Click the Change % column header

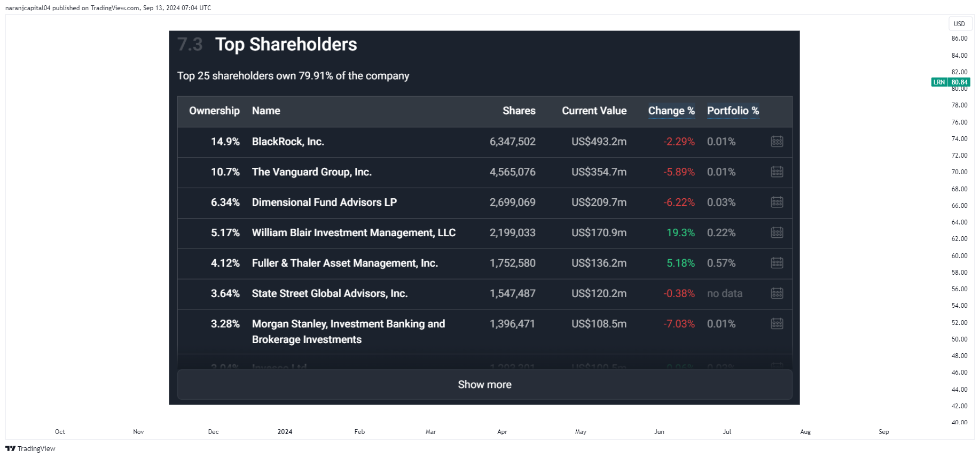(671, 111)
